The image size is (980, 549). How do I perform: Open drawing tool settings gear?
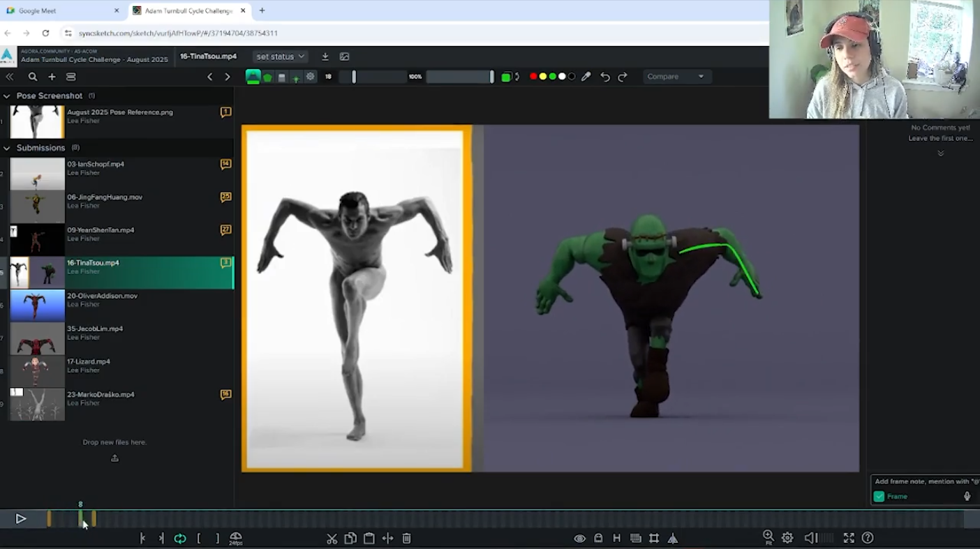(x=311, y=77)
